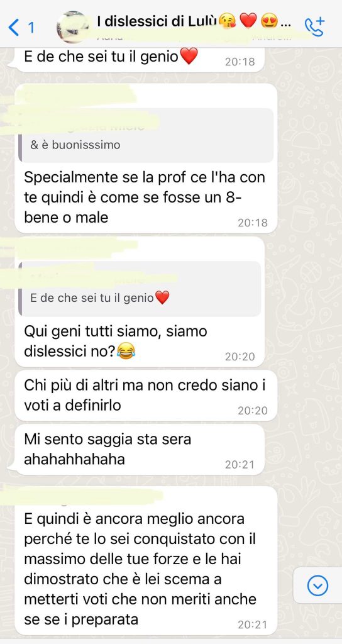Jump to latest messages with the down-chevron button
The image size is (342, 644).
(317, 586)
